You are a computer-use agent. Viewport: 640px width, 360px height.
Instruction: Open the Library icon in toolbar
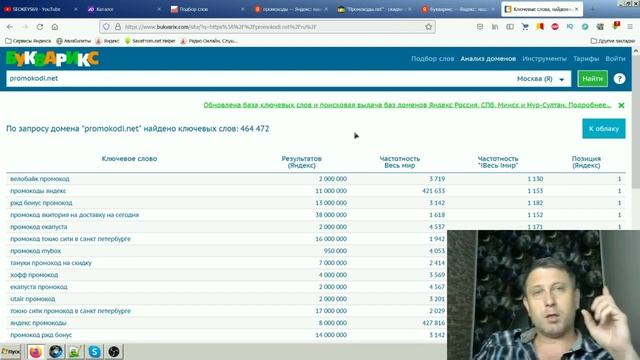495,27
